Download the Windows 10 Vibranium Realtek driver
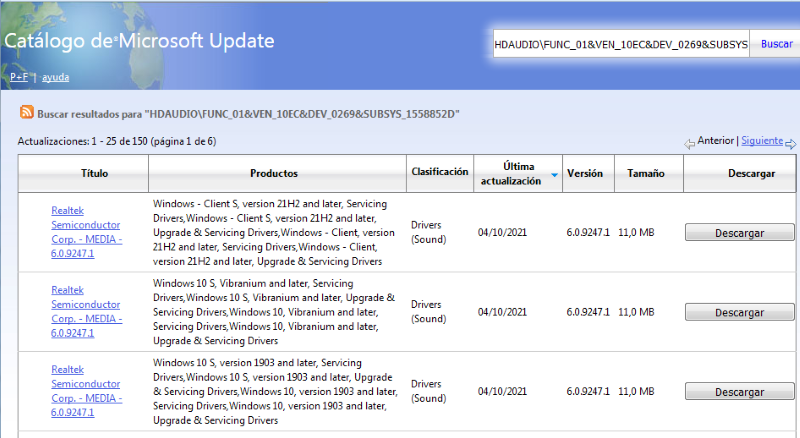The height and width of the screenshot is (438, 800). pos(739,312)
